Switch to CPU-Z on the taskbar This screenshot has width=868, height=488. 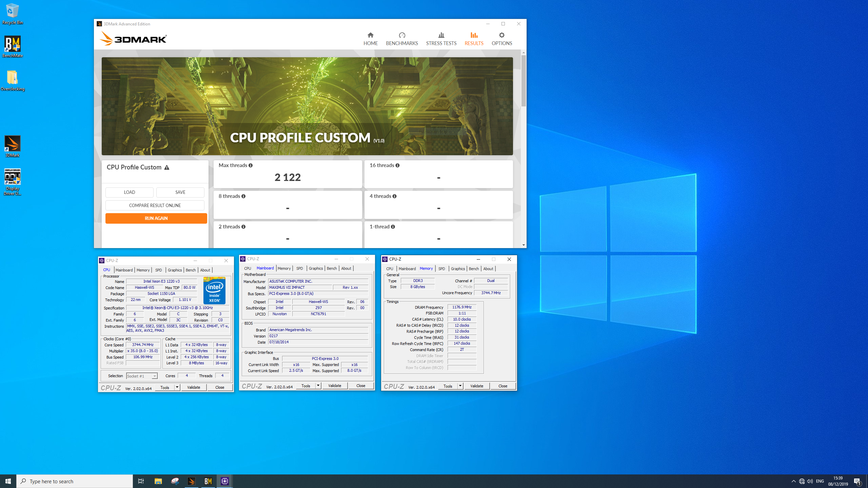click(225, 481)
